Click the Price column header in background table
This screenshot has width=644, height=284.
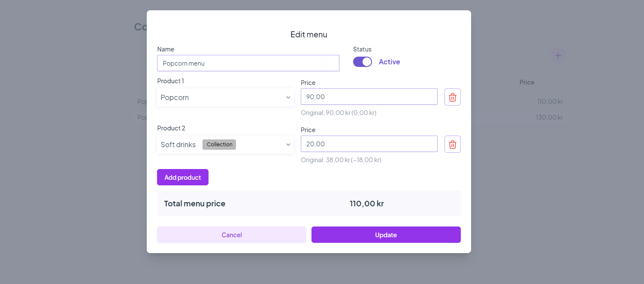[526, 82]
